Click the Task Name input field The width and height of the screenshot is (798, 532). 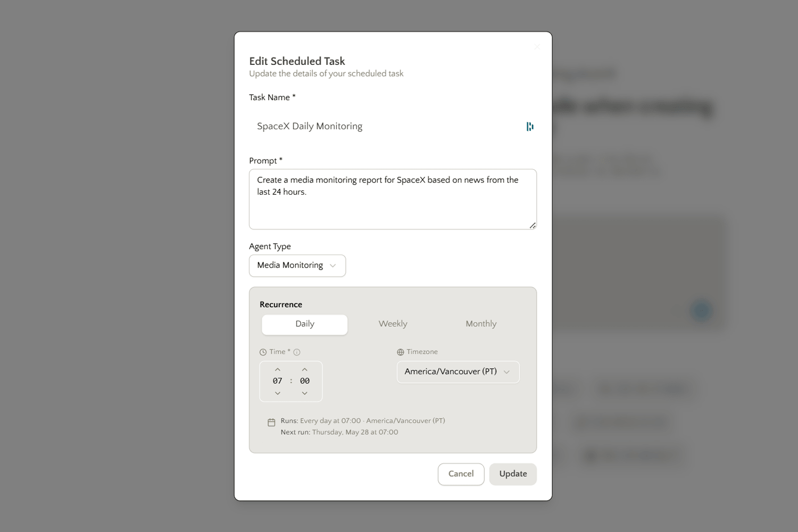393,127
